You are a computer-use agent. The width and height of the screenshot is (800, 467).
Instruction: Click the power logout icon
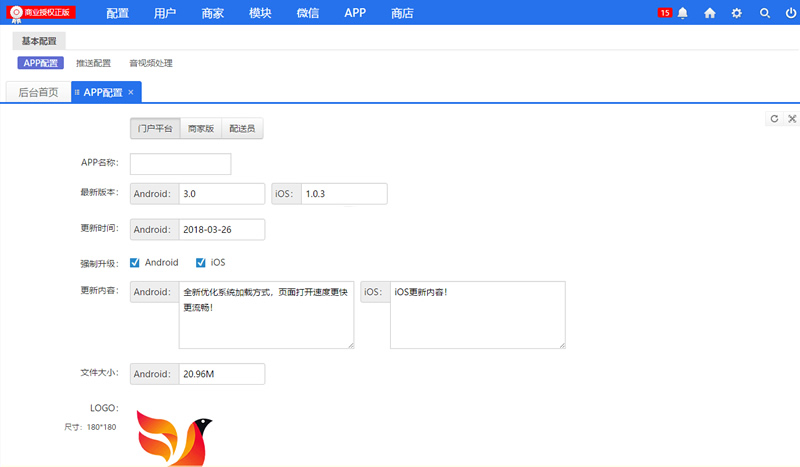pyautogui.click(x=790, y=13)
